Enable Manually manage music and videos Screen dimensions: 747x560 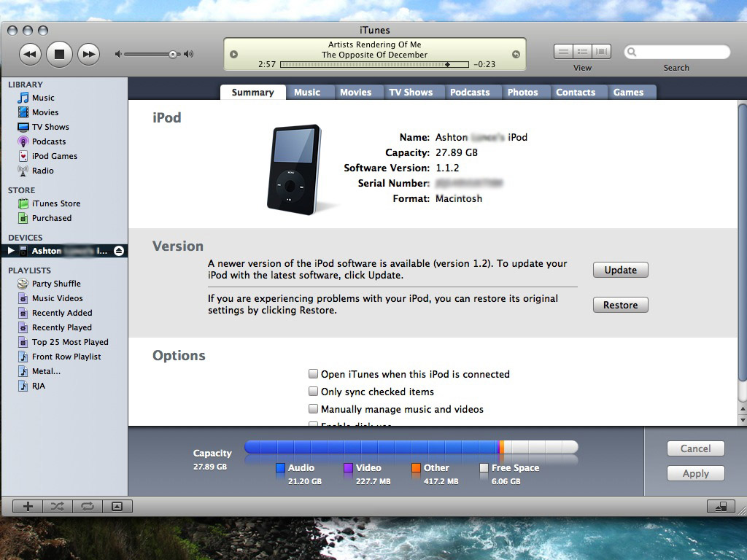coord(313,409)
